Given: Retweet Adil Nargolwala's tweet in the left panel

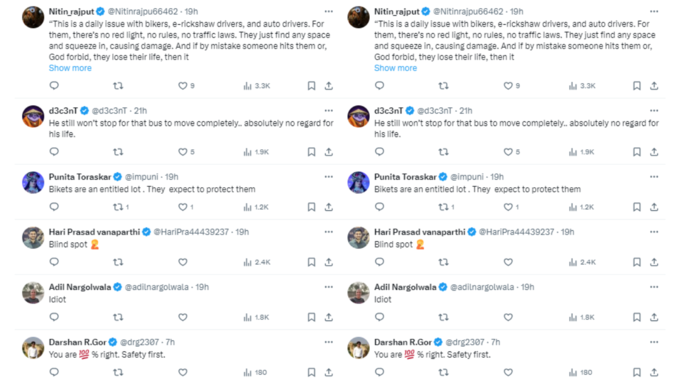Looking at the screenshot, I should click(x=118, y=317).
